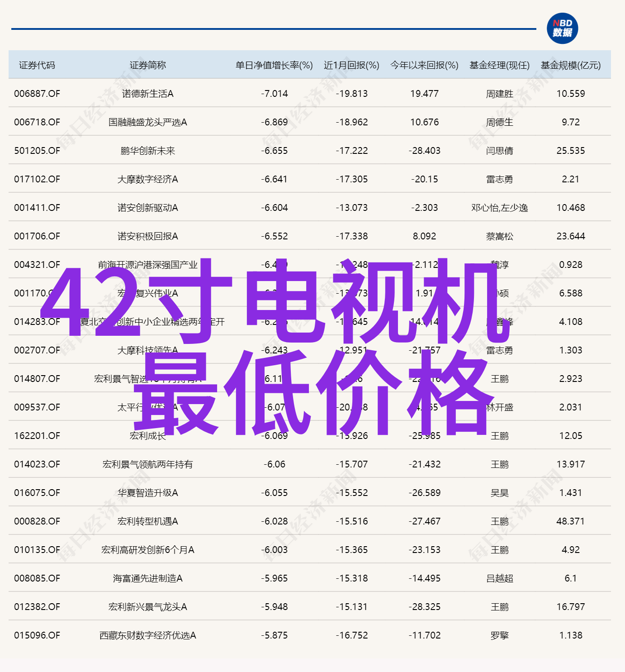The image size is (625, 672).
Task: Select fund code 002707.OF
Action: (37, 350)
